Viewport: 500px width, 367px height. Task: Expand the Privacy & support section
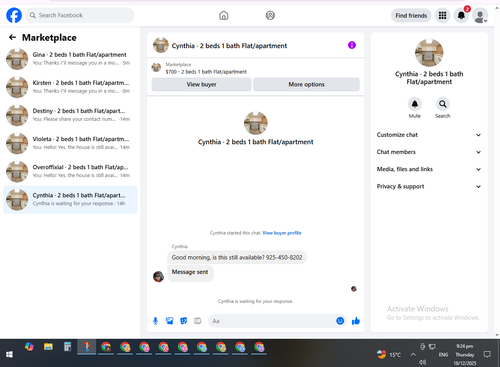click(429, 186)
